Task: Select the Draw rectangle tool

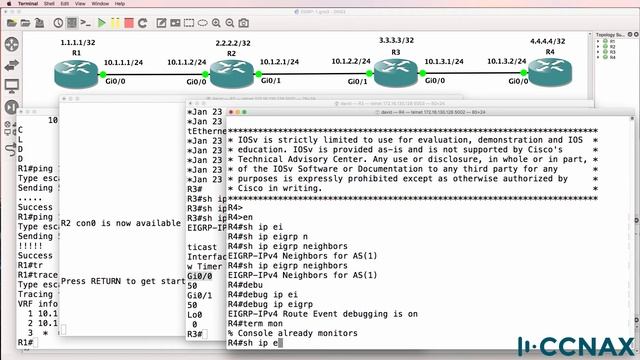Action: [189, 23]
